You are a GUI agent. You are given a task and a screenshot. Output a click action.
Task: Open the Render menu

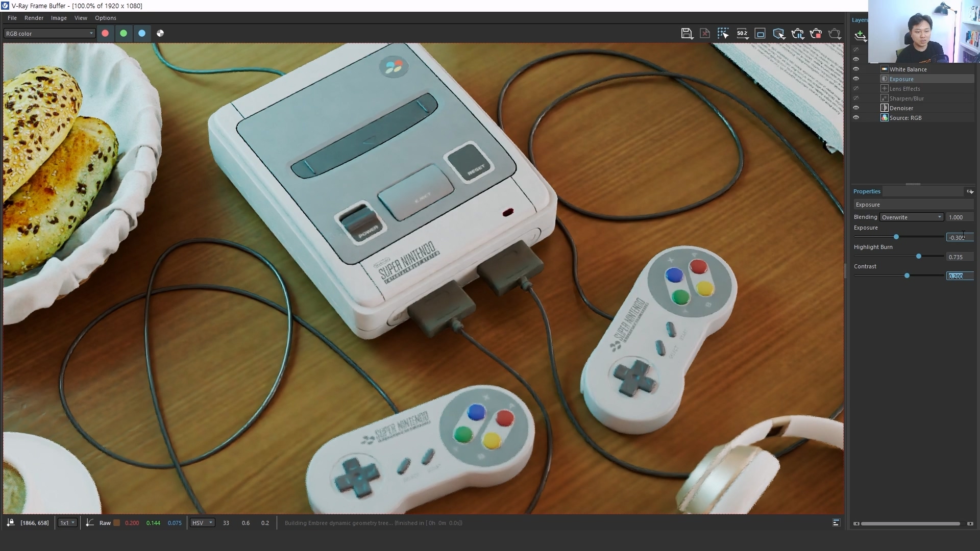(x=34, y=18)
